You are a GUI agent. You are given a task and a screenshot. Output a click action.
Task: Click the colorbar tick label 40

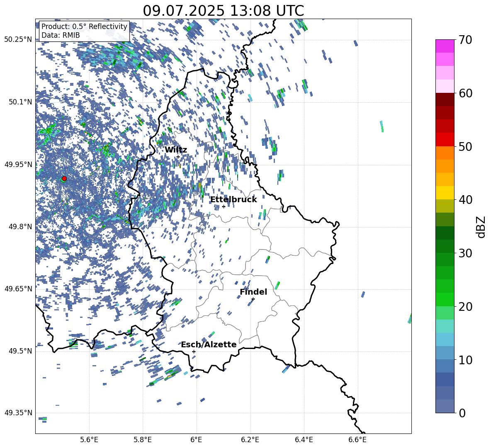466,200
